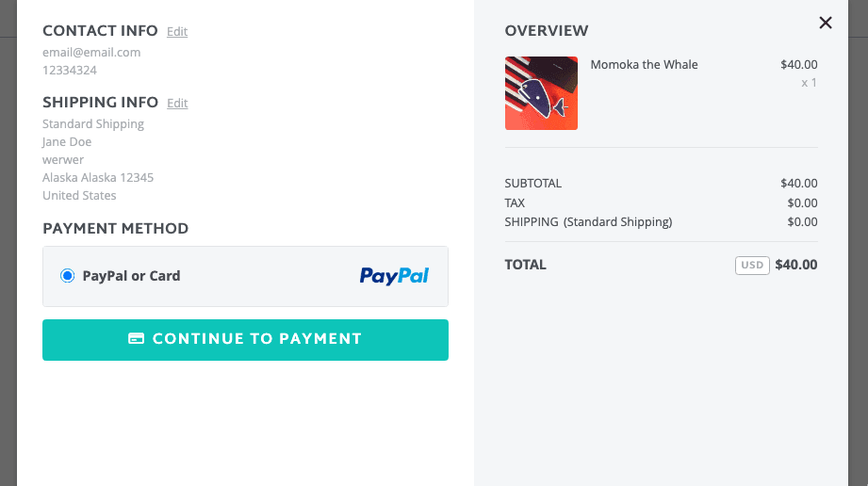Click the total amount $40.00
868x486 pixels.
pyautogui.click(x=796, y=265)
